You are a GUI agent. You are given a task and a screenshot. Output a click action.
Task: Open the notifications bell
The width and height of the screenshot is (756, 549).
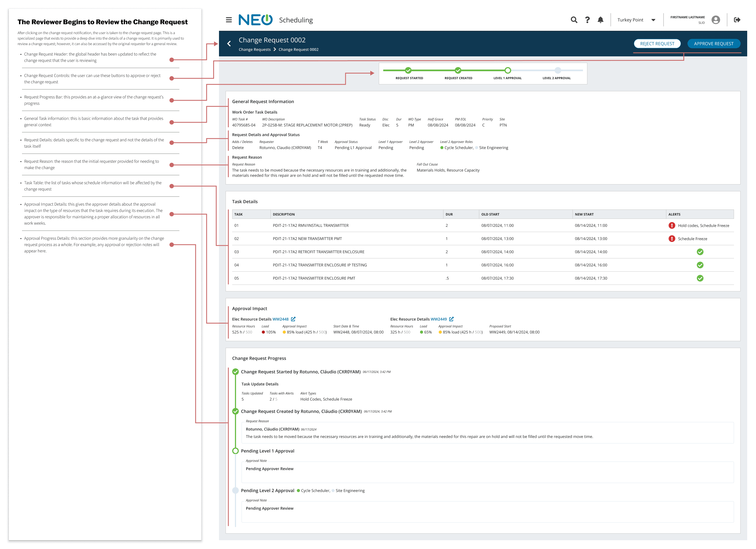pos(600,20)
